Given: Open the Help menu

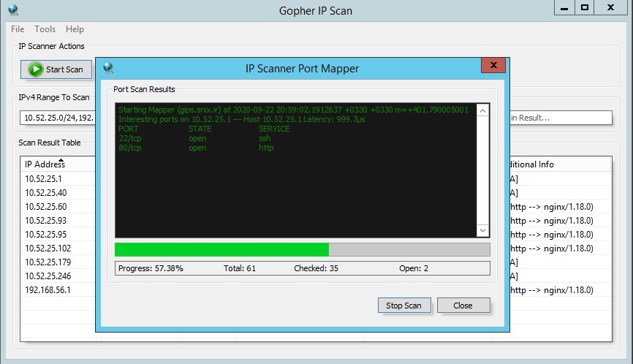Looking at the screenshot, I should coord(75,29).
